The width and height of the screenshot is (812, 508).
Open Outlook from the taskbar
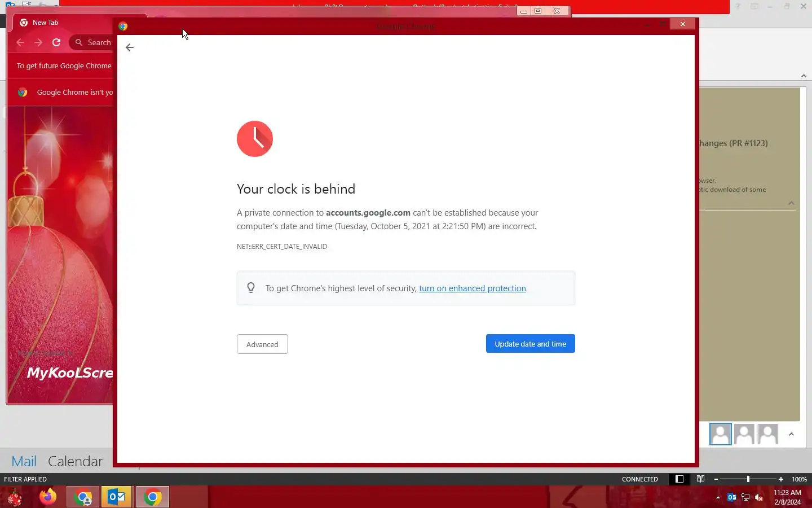(x=117, y=497)
